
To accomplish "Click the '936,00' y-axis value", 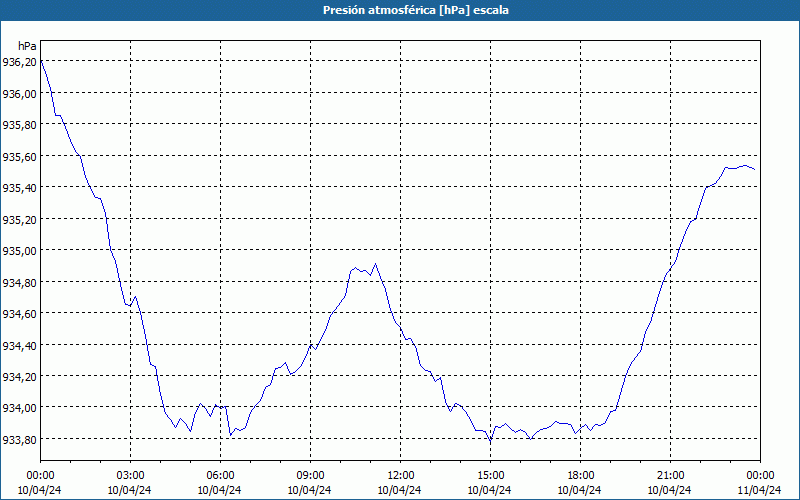I will (x=20, y=93).
